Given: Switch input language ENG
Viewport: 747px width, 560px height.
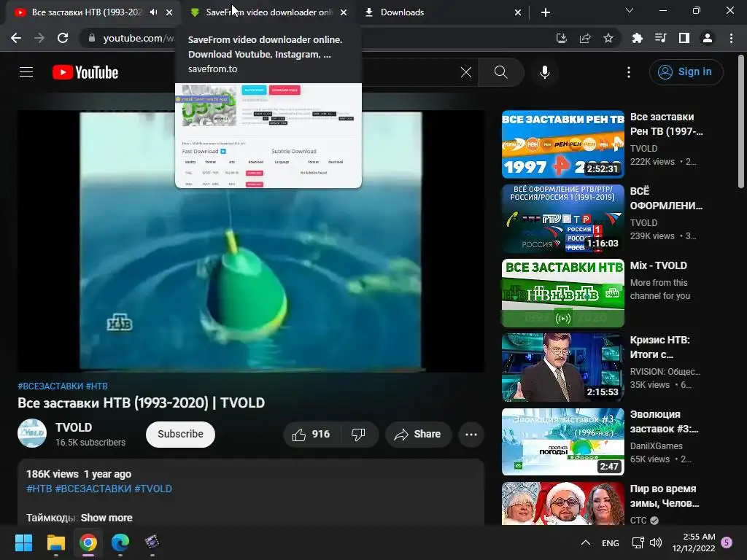Looking at the screenshot, I should click(611, 542).
